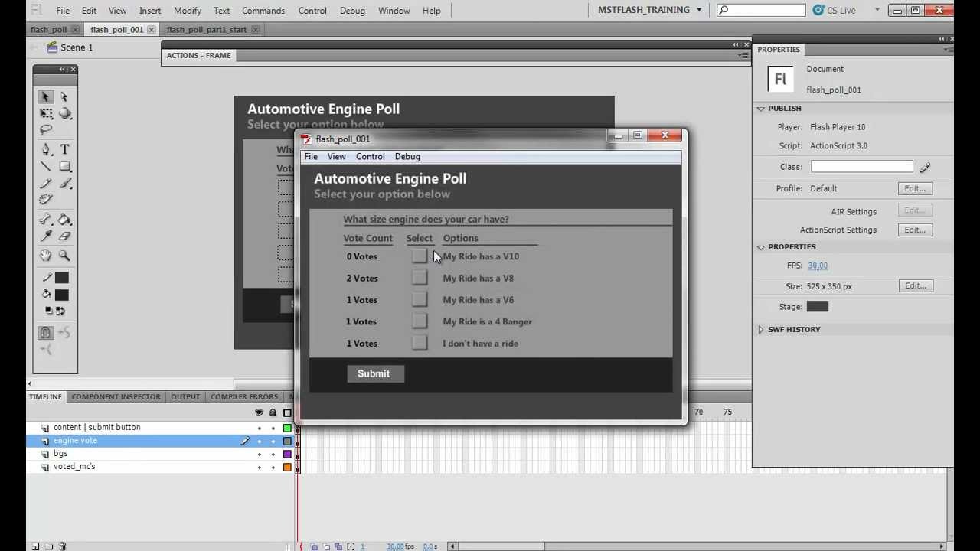The width and height of the screenshot is (980, 551).
Task: Select the Pen tool
Action: [x=46, y=149]
